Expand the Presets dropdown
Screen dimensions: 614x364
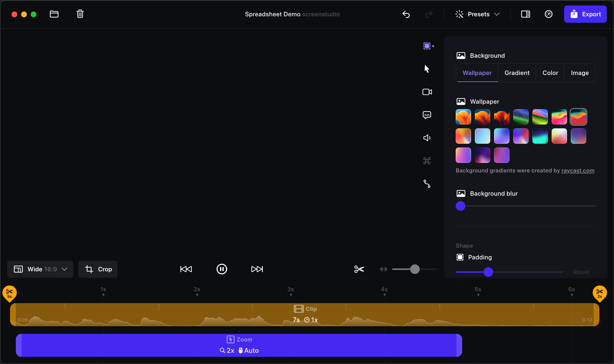click(477, 14)
